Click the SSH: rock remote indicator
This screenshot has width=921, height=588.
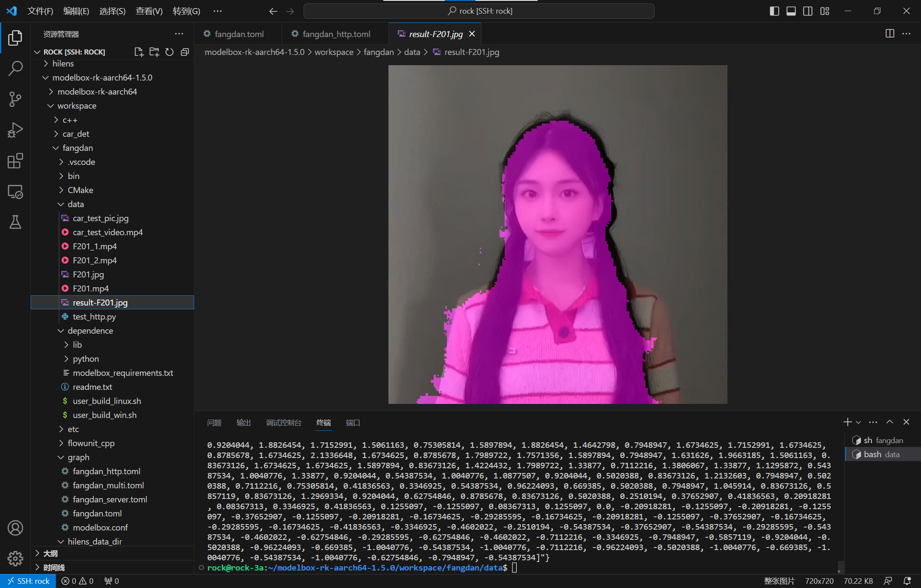coord(28,581)
